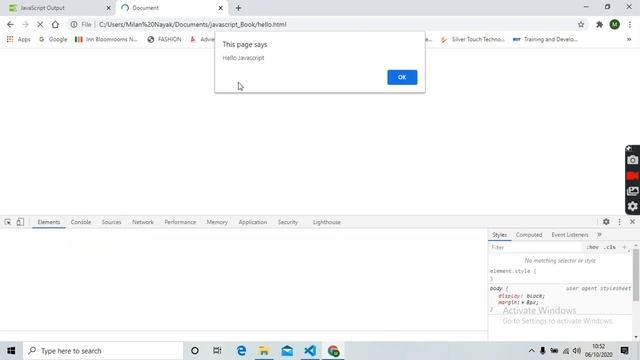Open Task View on taskbar
The width and height of the screenshot is (640, 360).
[217, 351]
